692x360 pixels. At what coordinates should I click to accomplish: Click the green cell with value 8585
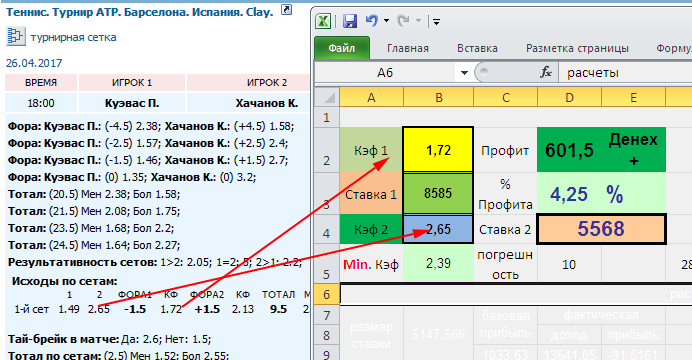(438, 193)
